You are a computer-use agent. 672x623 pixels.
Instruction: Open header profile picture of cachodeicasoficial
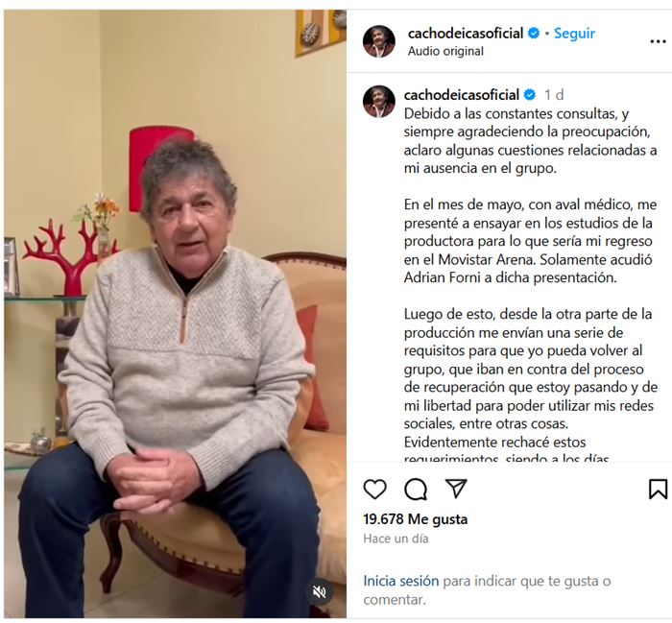click(379, 41)
